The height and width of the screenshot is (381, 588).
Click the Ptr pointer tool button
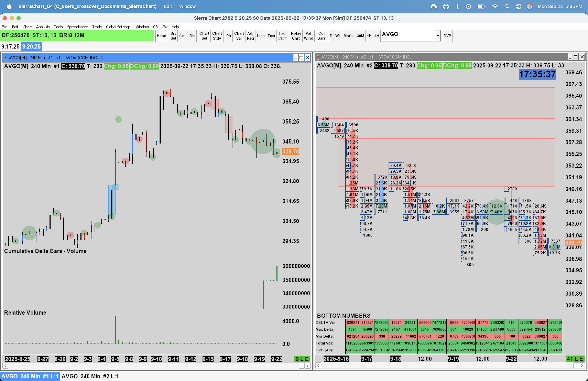tap(229, 36)
